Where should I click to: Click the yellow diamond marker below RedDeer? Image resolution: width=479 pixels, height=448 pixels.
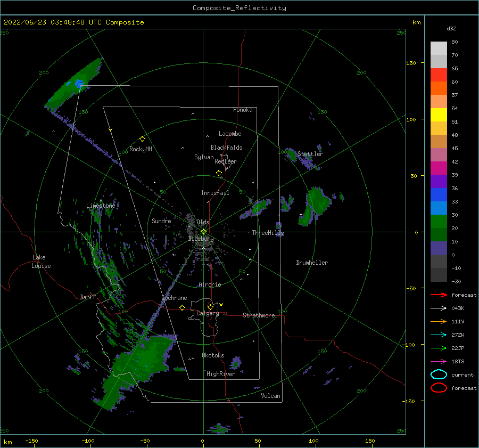pos(219,173)
